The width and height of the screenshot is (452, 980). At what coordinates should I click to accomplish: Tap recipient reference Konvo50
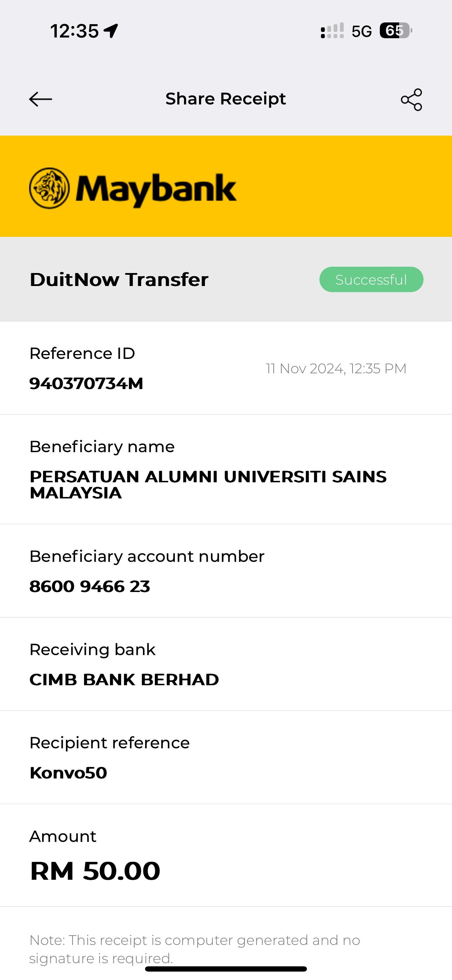point(68,773)
